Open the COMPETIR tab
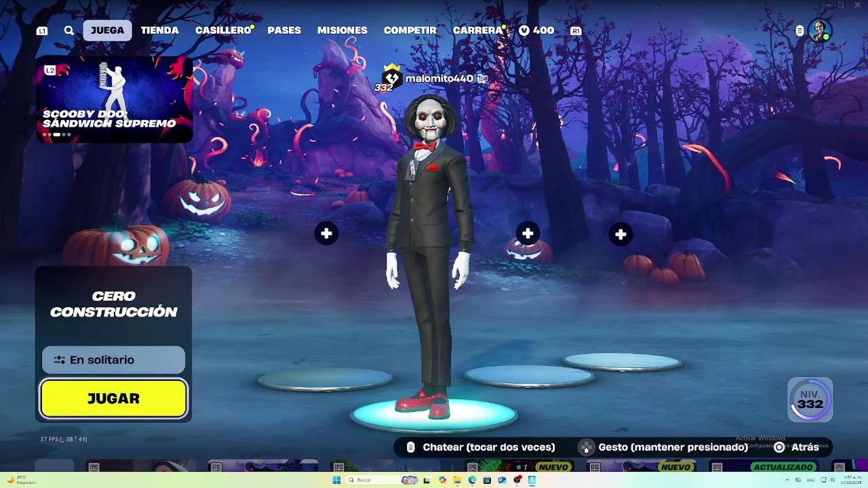Image resolution: width=868 pixels, height=488 pixels. tap(410, 30)
